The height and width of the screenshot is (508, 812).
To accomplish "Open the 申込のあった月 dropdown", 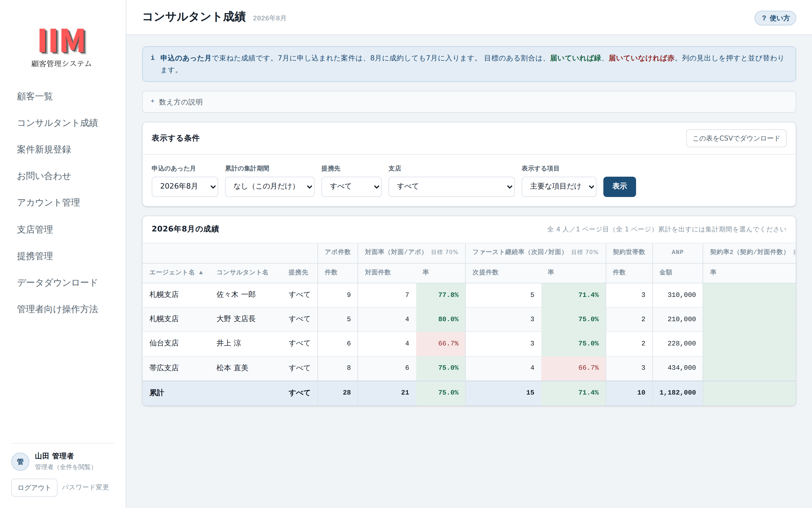I will coord(185,187).
